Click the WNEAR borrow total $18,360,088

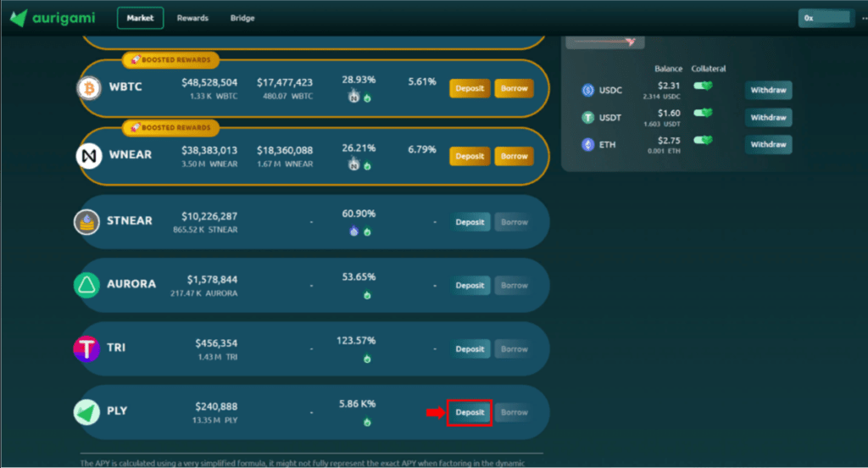coord(285,150)
